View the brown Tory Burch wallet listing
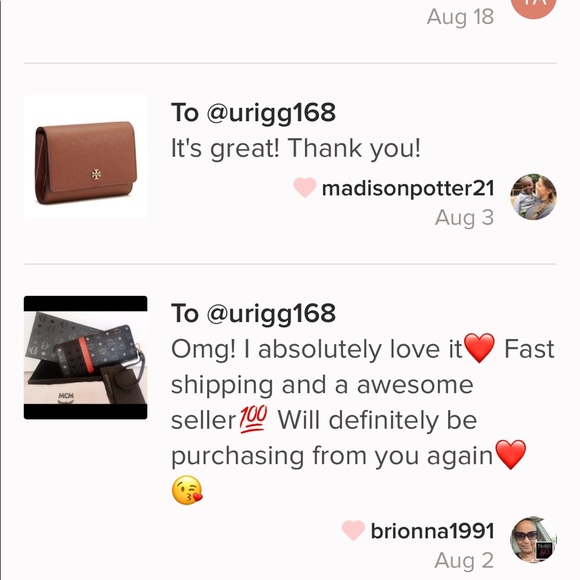 coord(85,157)
